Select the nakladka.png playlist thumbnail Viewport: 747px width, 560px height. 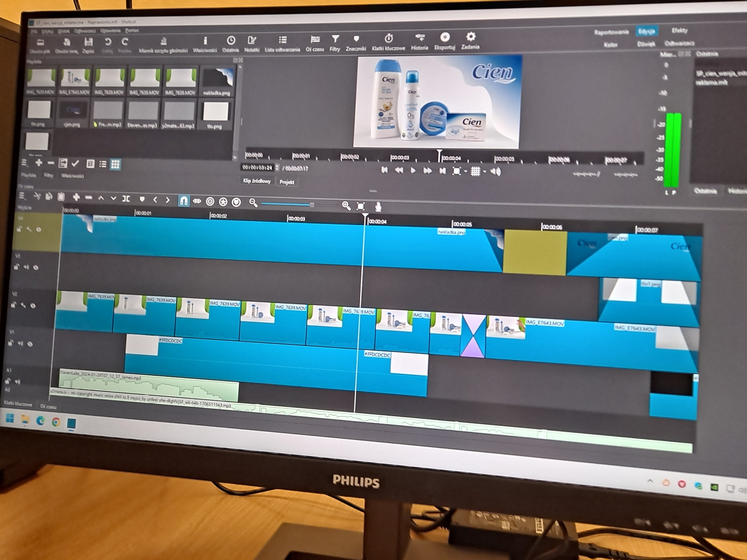click(218, 82)
